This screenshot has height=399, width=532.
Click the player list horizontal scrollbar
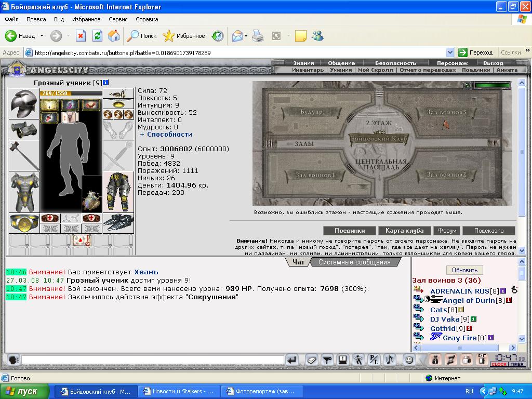click(x=459, y=348)
